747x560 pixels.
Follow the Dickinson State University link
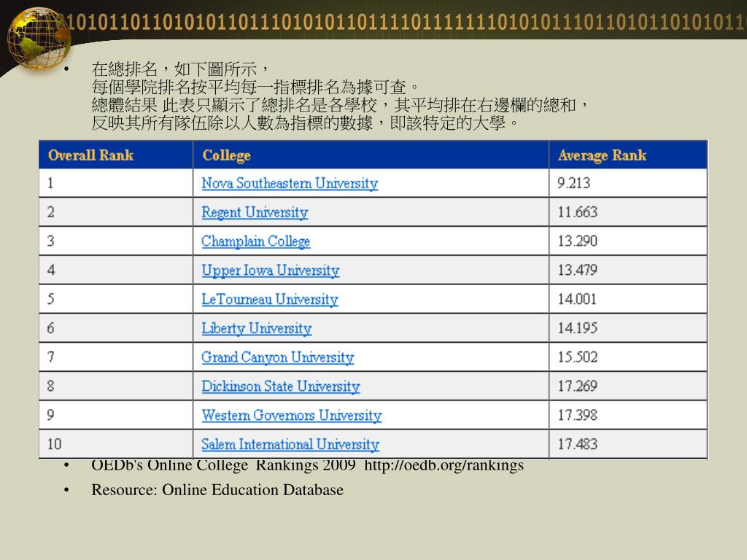click(281, 386)
